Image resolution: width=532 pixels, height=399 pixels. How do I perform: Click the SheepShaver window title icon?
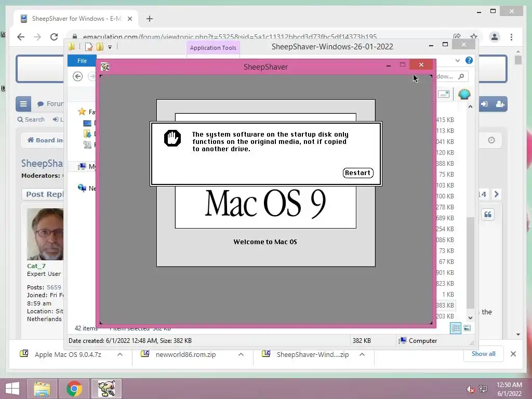point(105,66)
